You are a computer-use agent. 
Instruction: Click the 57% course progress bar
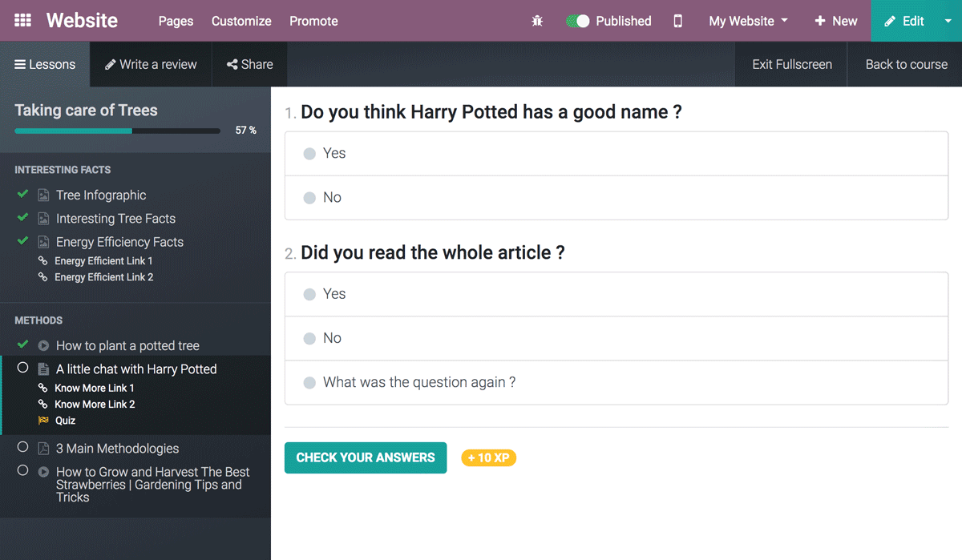[x=116, y=131]
